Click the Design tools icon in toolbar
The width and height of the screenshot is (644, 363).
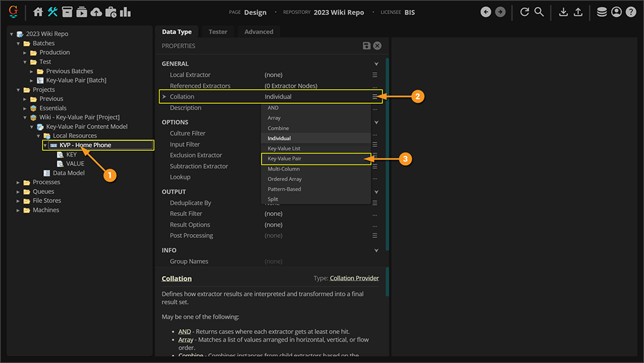[x=53, y=12]
